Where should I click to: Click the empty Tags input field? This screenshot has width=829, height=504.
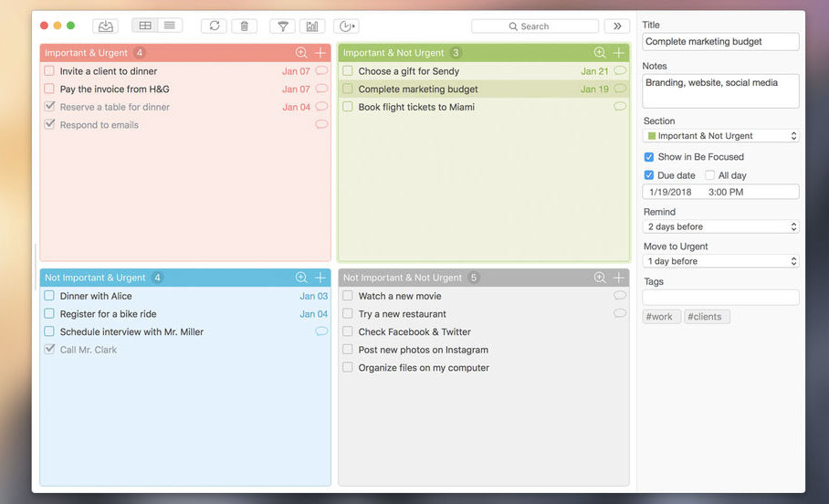(x=720, y=298)
